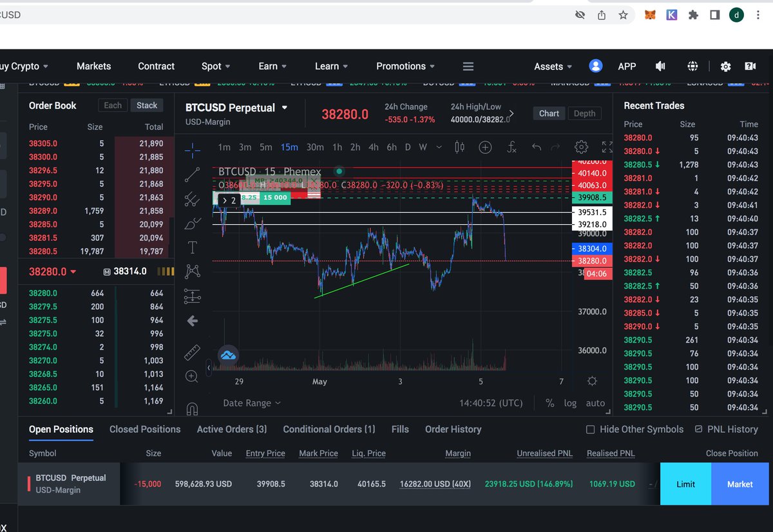Tick the Hide Other Symbols checkbox

[x=590, y=430]
